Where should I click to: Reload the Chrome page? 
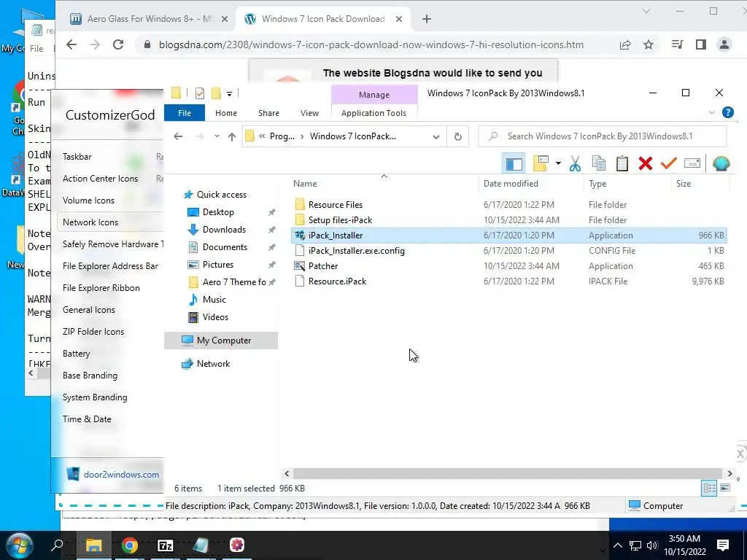pos(118,44)
